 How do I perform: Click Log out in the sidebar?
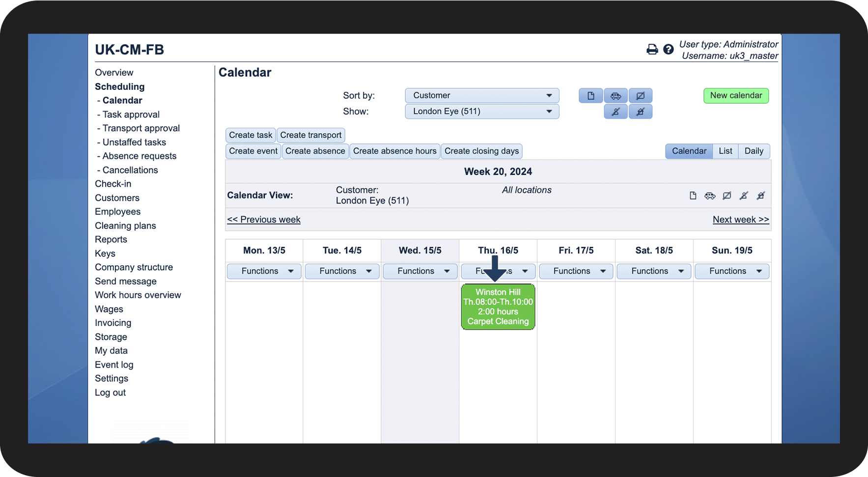click(x=111, y=393)
